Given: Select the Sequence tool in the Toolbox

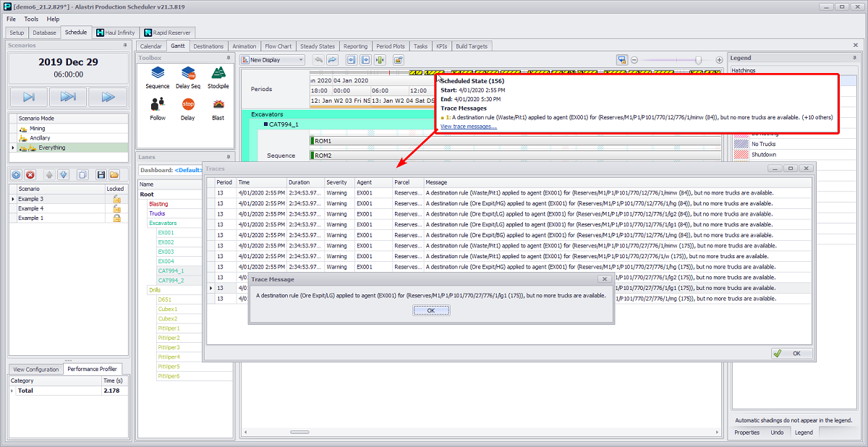Looking at the screenshot, I should tap(157, 77).
